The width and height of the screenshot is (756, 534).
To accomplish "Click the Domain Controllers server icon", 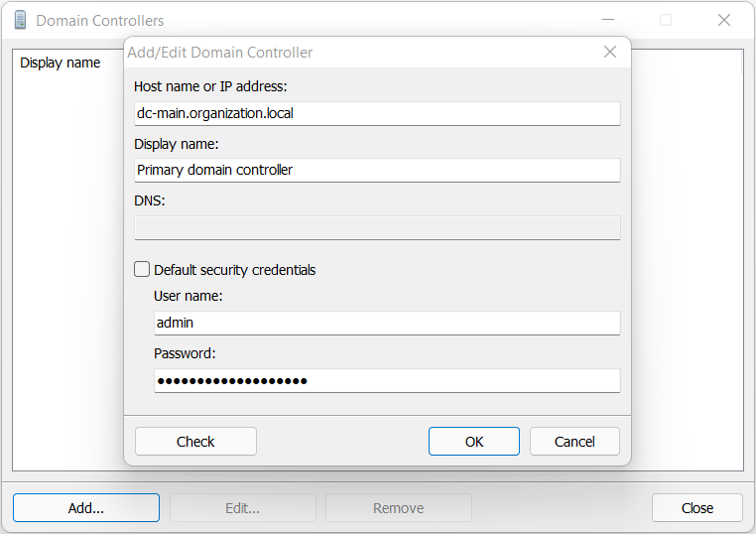I will tap(20, 20).
